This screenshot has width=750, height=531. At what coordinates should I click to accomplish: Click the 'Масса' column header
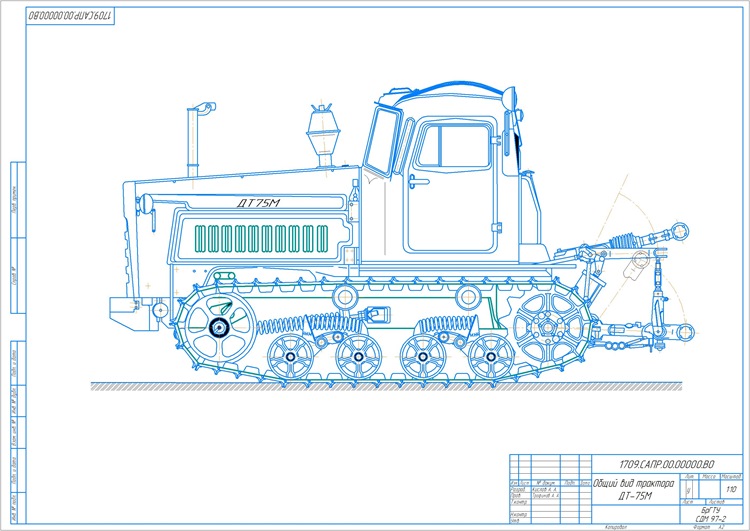(x=709, y=476)
